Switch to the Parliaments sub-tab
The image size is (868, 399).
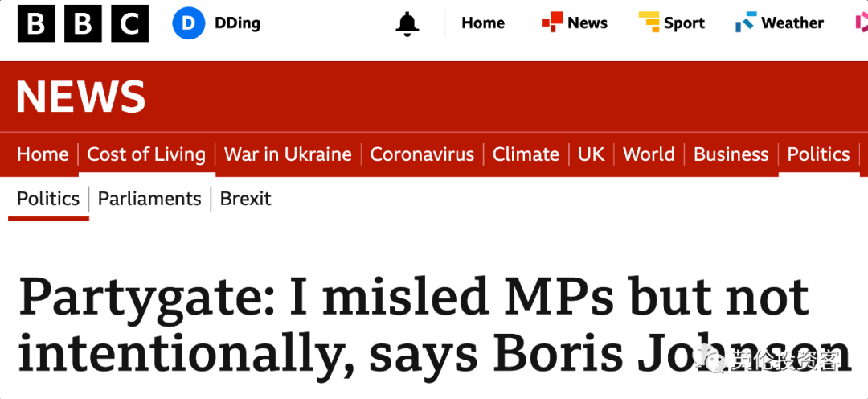(149, 199)
